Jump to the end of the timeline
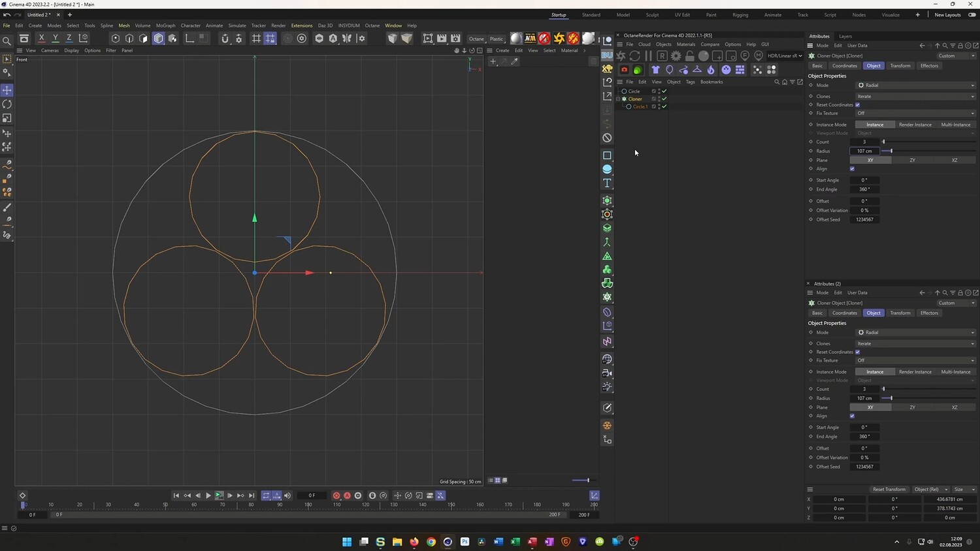 click(252, 496)
